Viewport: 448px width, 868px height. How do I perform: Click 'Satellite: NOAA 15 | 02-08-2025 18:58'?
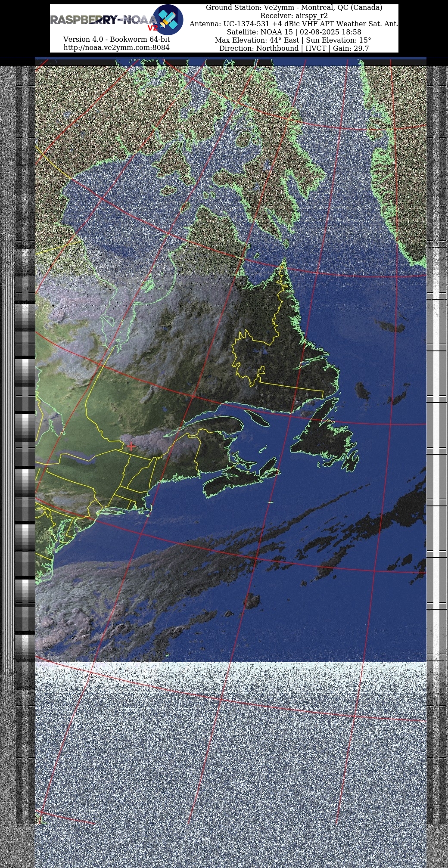pyautogui.click(x=294, y=32)
